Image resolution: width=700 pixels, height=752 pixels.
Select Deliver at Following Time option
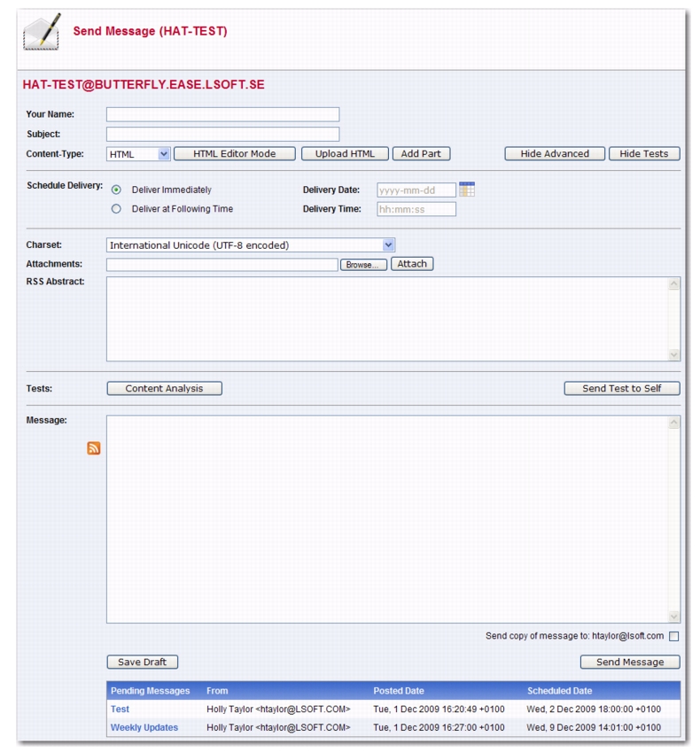116,209
